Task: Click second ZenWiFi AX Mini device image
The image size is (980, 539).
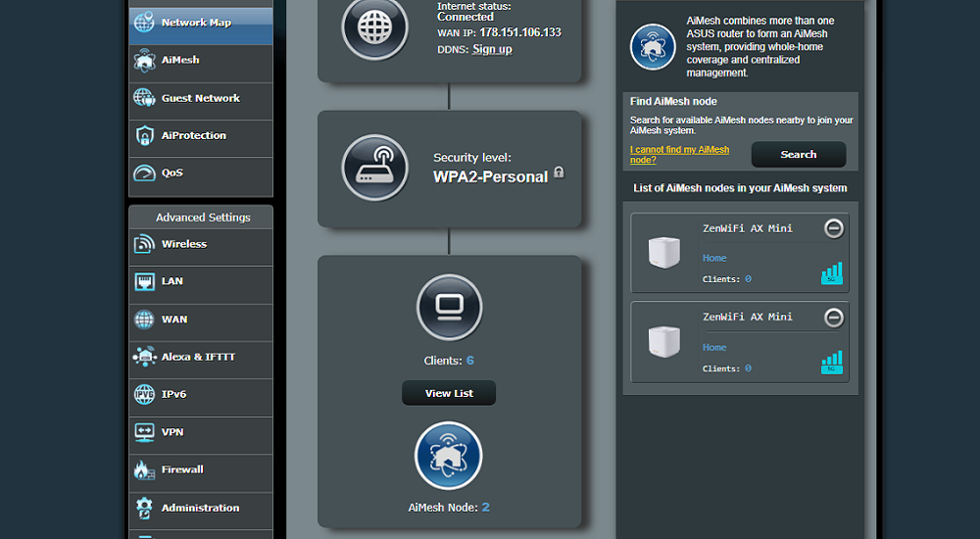Action: 664,341
